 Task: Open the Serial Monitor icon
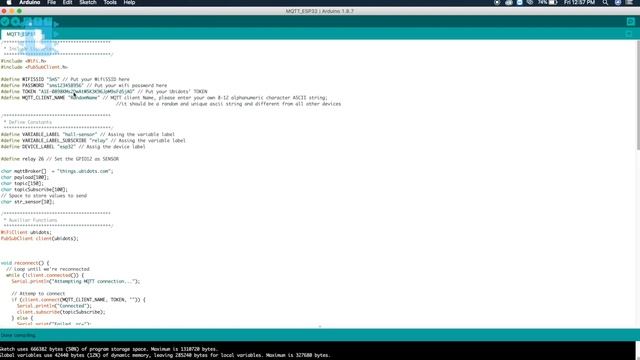(x=631, y=22)
